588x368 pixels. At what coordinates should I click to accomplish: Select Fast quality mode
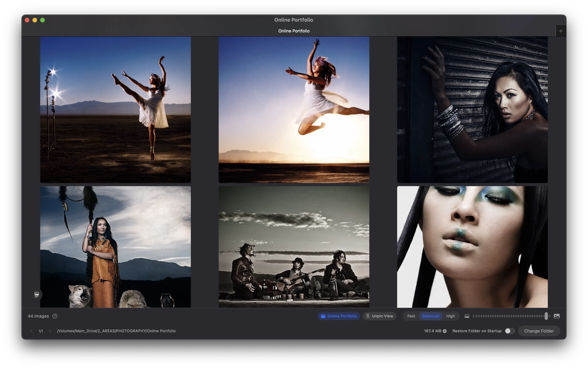click(411, 316)
